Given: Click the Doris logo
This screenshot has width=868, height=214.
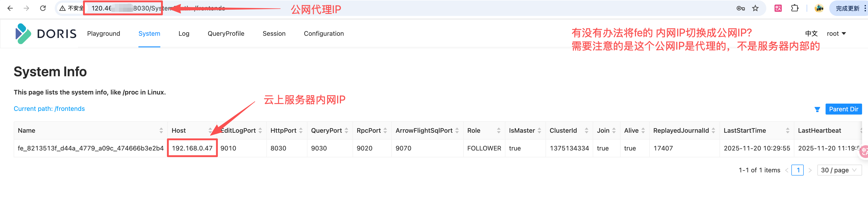Looking at the screenshot, I should [46, 34].
